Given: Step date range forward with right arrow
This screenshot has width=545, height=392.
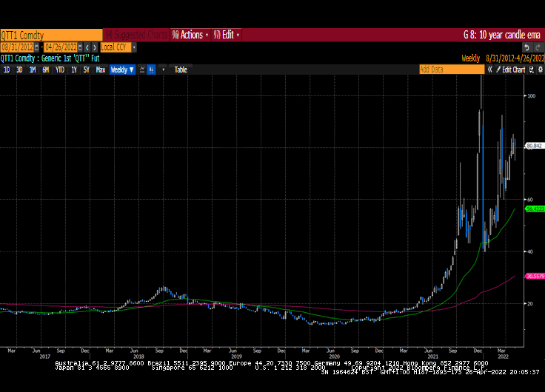Looking at the screenshot, I should [x=95, y=47].
